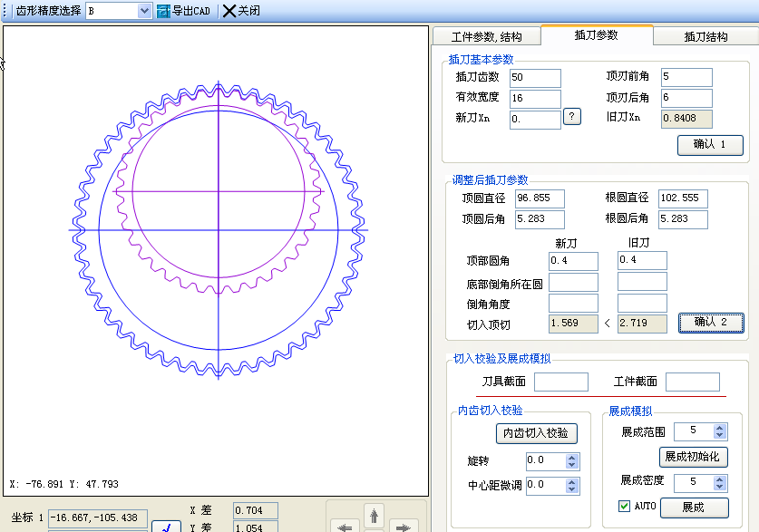The image size is (759, 532).
Task: Click the 坐标 1 coordinate field
Action: (x=98, y=518)
